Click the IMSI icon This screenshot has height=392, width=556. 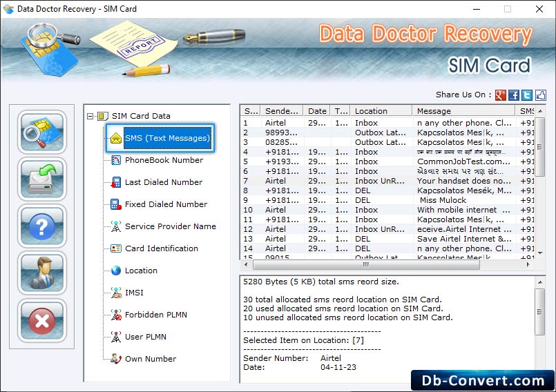coord(115,293)
